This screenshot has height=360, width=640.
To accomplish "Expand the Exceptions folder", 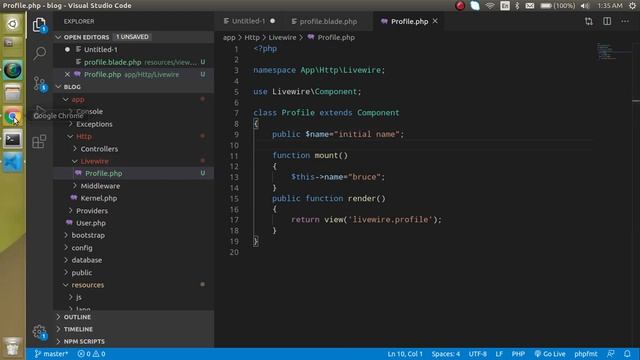I will click(133, 124).
